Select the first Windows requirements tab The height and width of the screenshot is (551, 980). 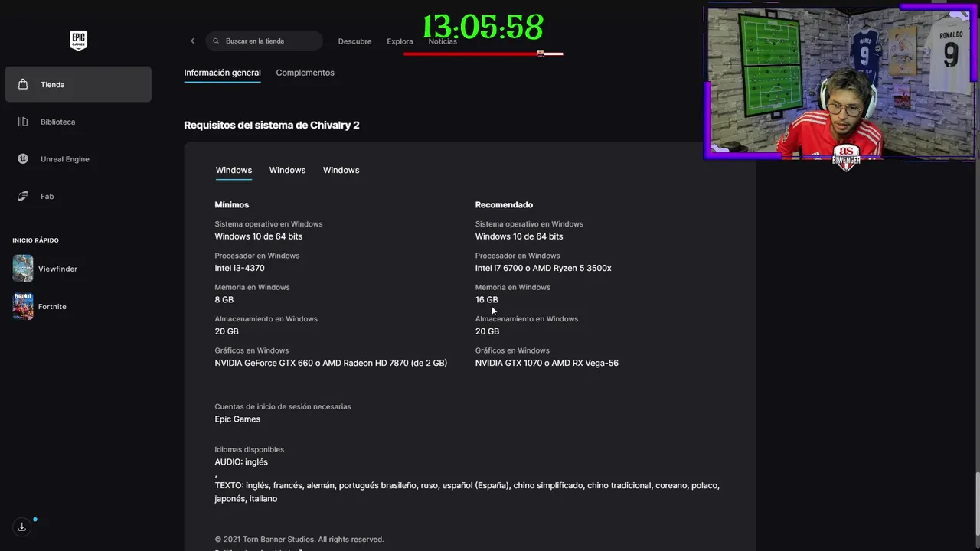tap(234, 170)
